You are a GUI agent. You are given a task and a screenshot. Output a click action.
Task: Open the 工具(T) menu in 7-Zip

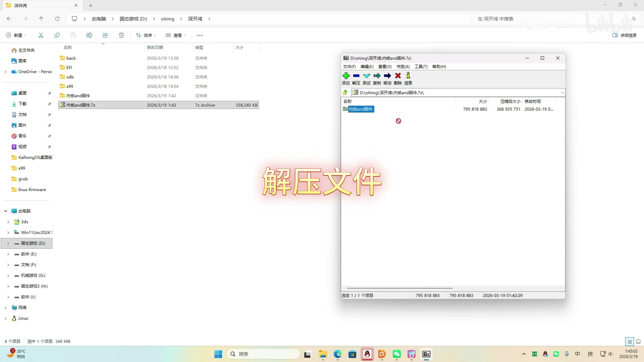pyautogui.click(x=421, y=67)
